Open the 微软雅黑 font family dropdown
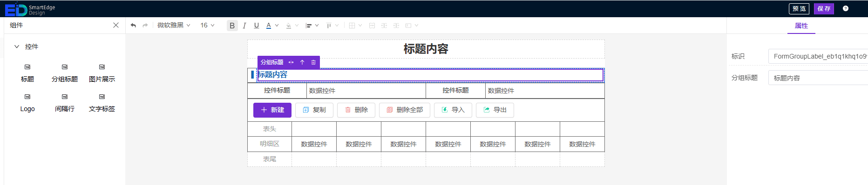868x185 pixels. (x=174, y=26)
